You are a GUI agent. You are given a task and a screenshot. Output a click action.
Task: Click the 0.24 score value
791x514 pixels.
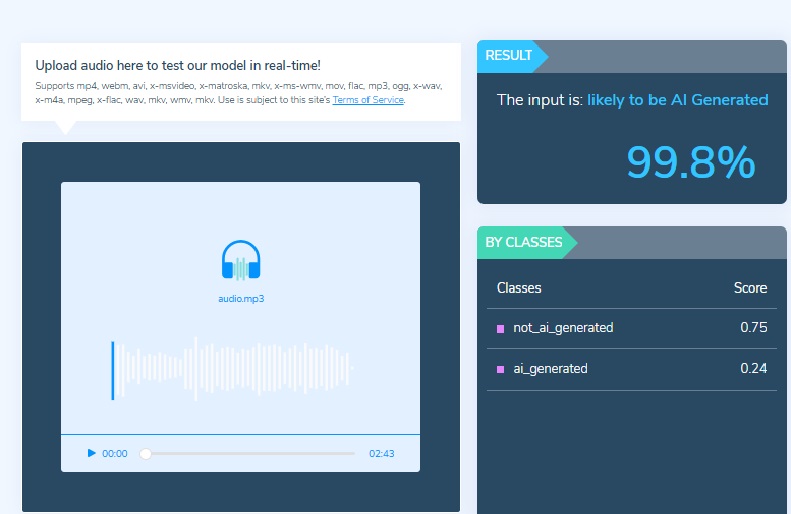coord(754,368)
